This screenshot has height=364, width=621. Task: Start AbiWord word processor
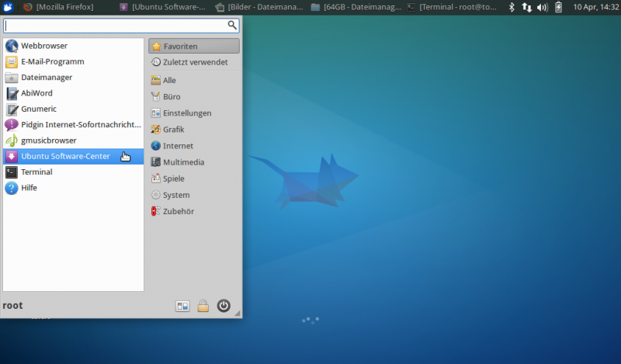pyautogui.click(x=73, y=93)
